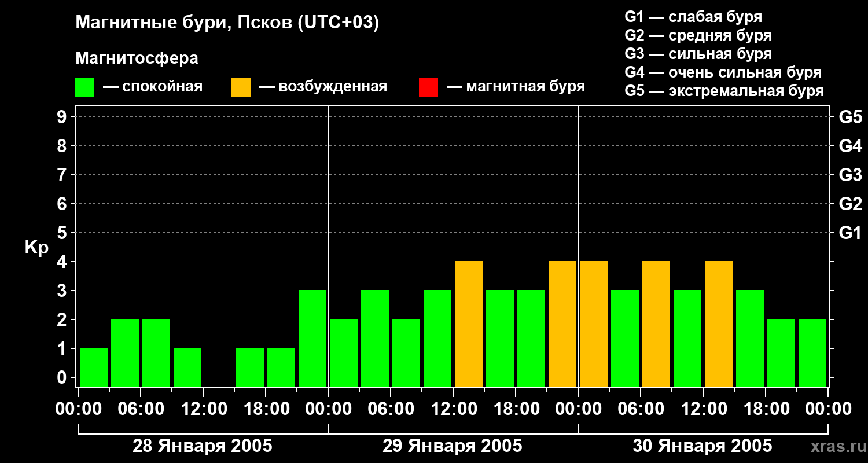Click the orange bar at 12:00 29 January
Screen dimensions: 868x463
469,324
